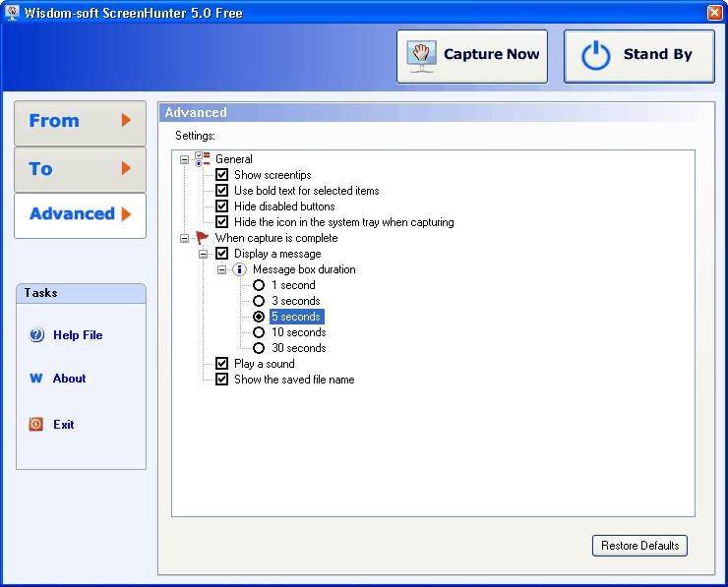
Task: Set duration to 30 seconds
Action: [259, 348]
